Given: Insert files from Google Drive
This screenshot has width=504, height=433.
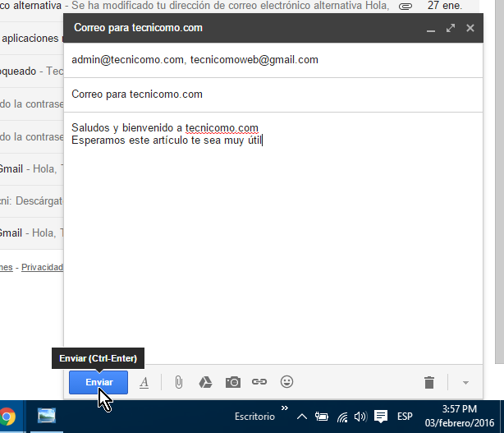Looking at the screenshot, I should (x=205, y=382).
